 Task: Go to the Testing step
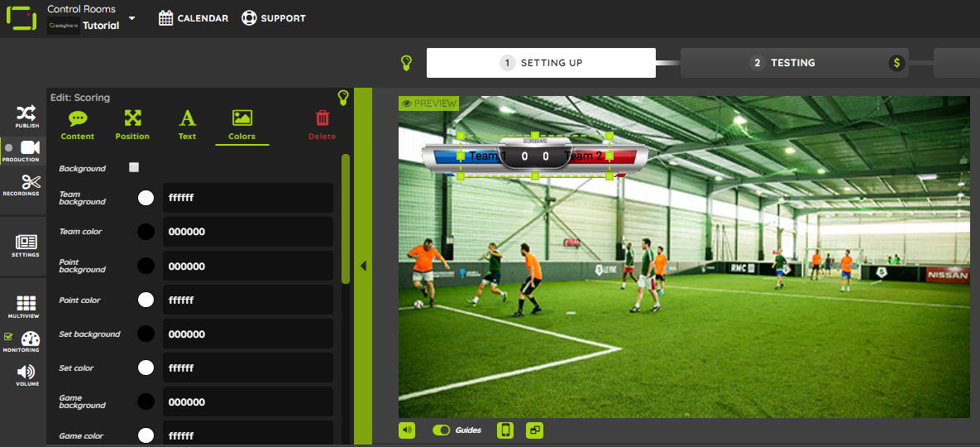click(795, 63)
